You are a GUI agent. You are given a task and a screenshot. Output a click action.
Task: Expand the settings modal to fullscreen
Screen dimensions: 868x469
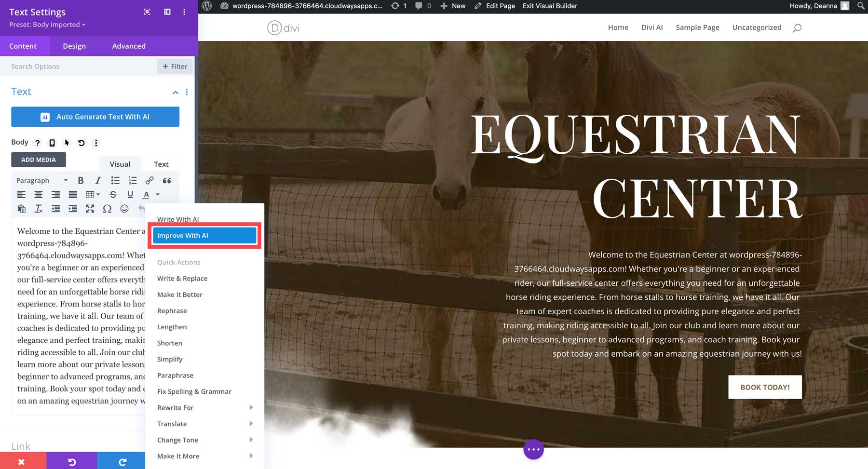click(147, 12)
